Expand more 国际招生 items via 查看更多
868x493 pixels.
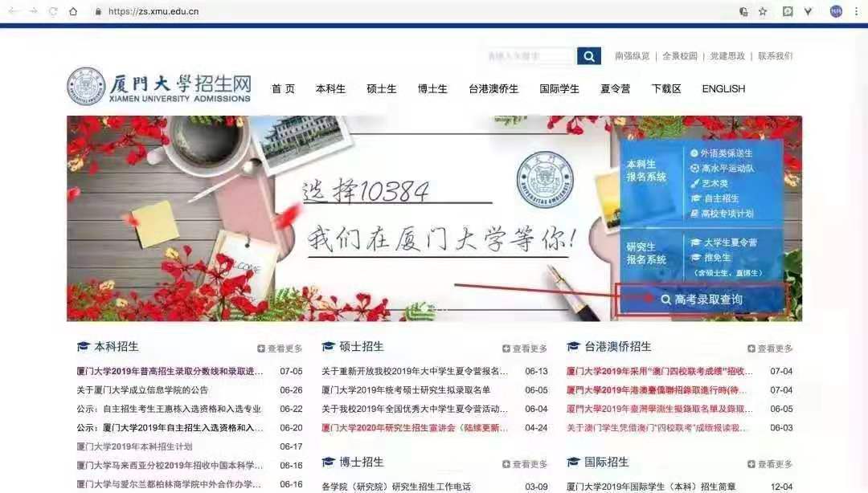click(x=770, y=464)
